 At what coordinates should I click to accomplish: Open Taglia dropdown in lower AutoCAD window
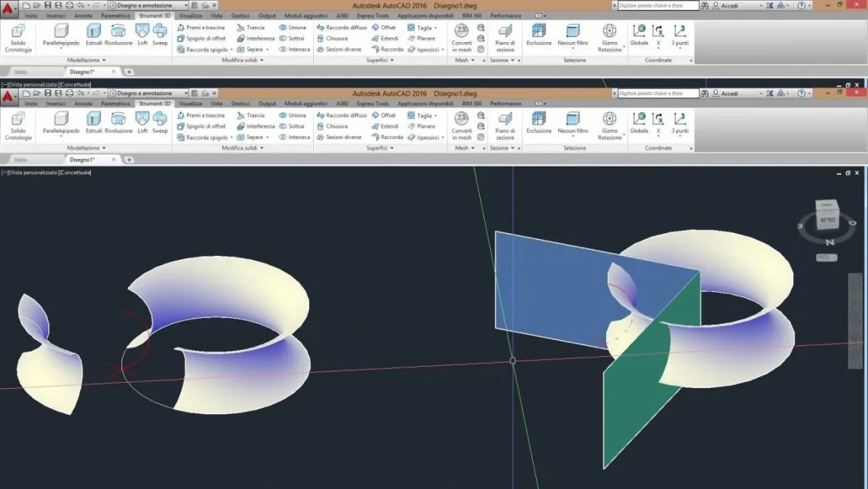[436, 115]
